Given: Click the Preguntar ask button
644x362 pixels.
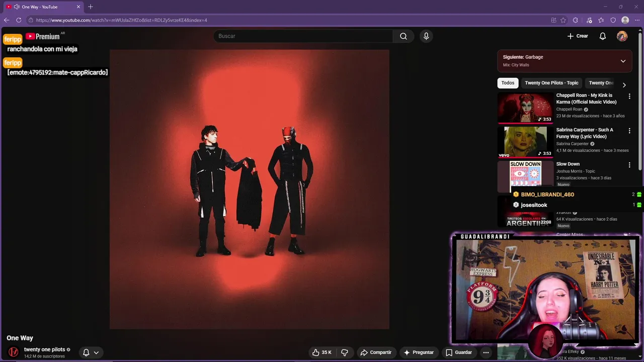Looking at the screenshot, I should [x=419, y=352].
